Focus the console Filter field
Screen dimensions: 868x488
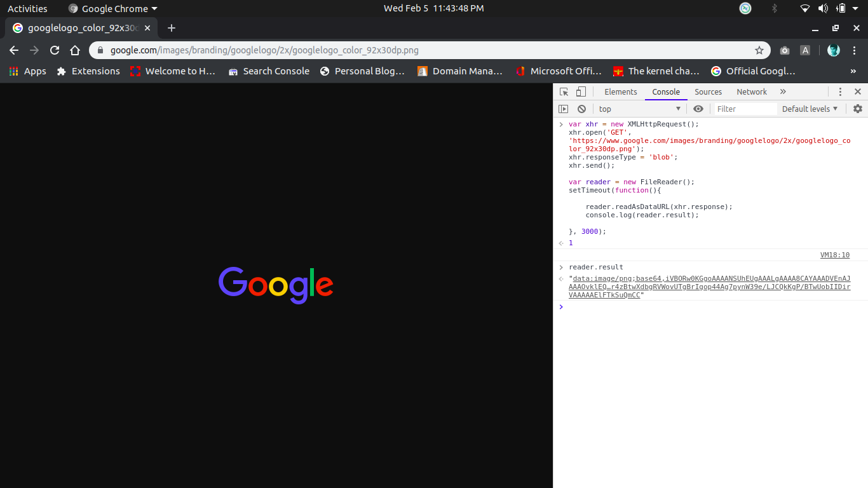pyautogui.click(x=745, y=109)
